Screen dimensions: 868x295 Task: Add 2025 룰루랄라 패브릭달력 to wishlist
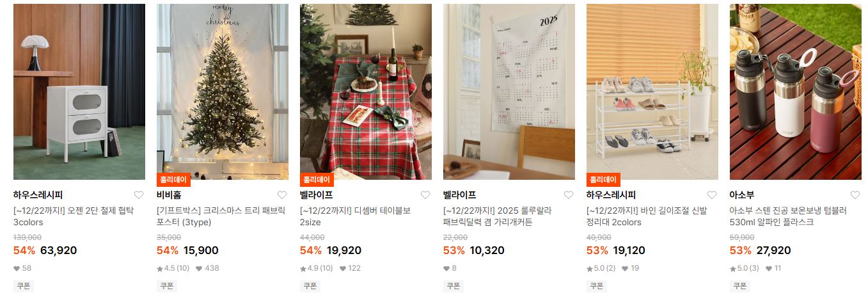point(569,195)
